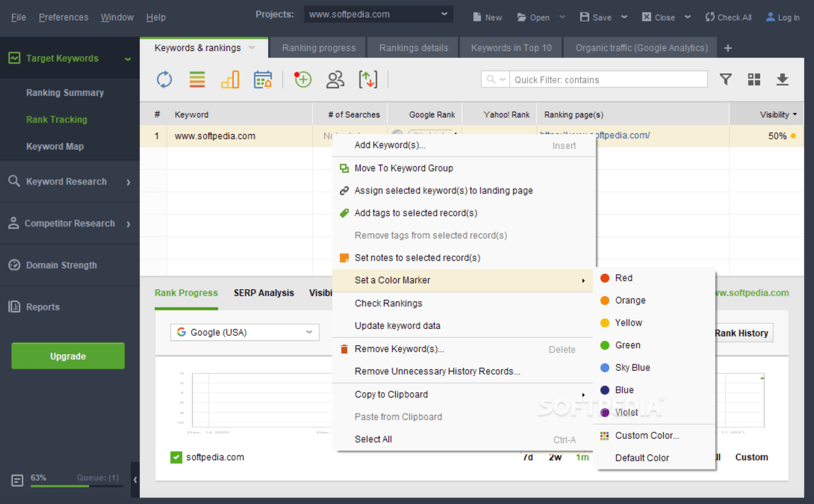
Task: Switch to Keywords in Top 10 tab
Action: 511,48
